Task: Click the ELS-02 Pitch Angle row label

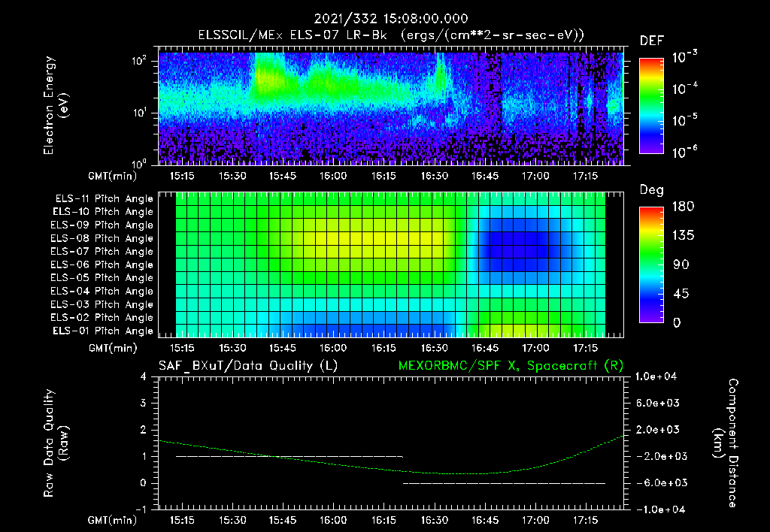Action: click(x=102, y=318)
